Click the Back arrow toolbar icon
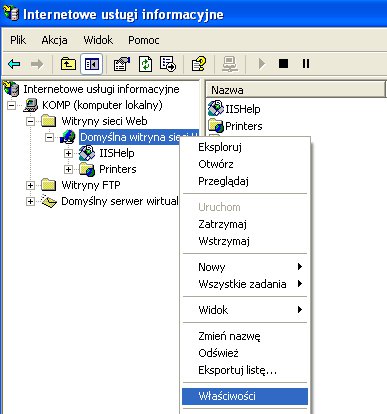Screen dimensions: 387x414 [x=14, y=64]
